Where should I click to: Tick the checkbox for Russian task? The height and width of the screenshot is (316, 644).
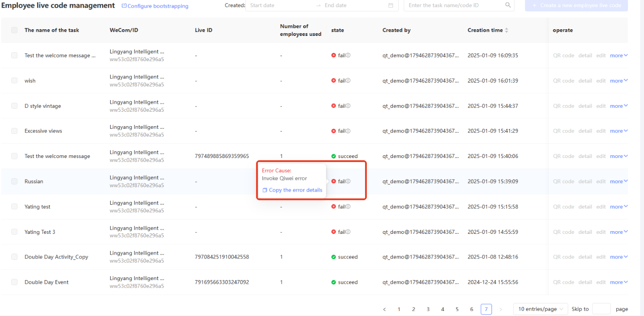[14, 181]
